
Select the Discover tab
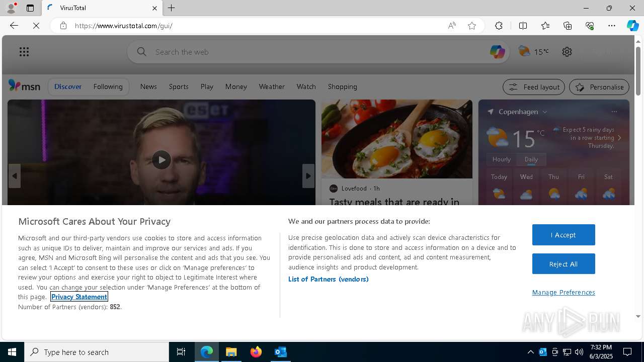point(68,86)
